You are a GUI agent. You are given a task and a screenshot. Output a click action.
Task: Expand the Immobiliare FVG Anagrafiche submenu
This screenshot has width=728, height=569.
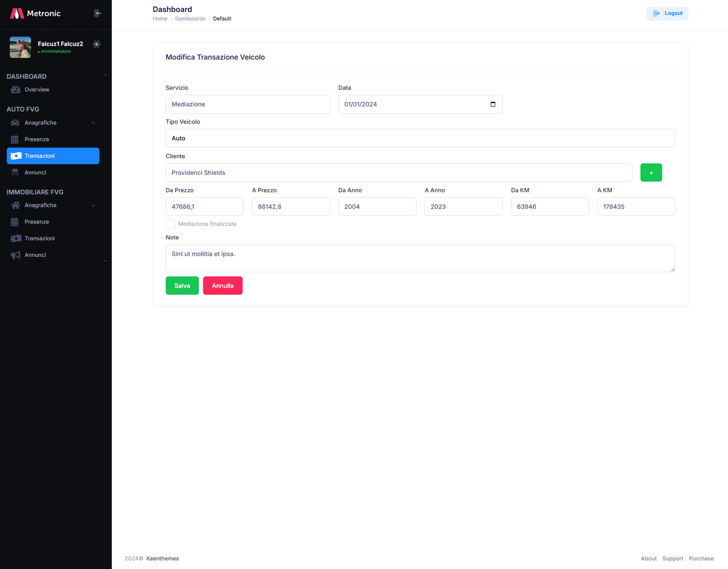click(x=93, y=205)
